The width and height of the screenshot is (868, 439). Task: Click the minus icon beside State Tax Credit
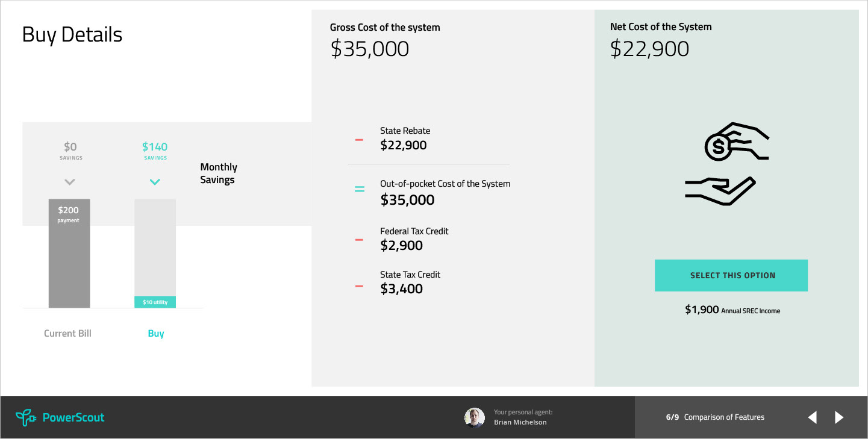coord(359,286)
